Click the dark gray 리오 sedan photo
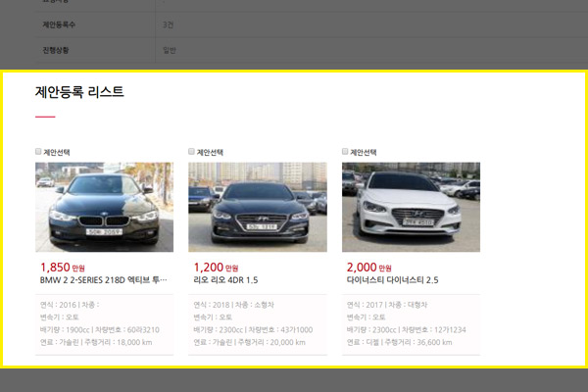This screenshot has width=588, height=392. pyautogui.click(x=257, y=207)
